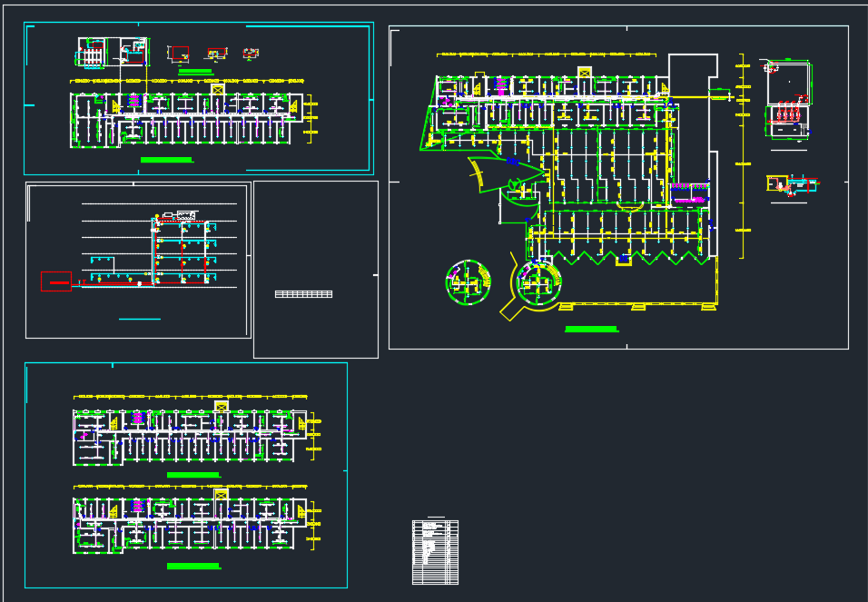Select the vertical yellow dimension line beside the large plan

(x=742, y=156)
